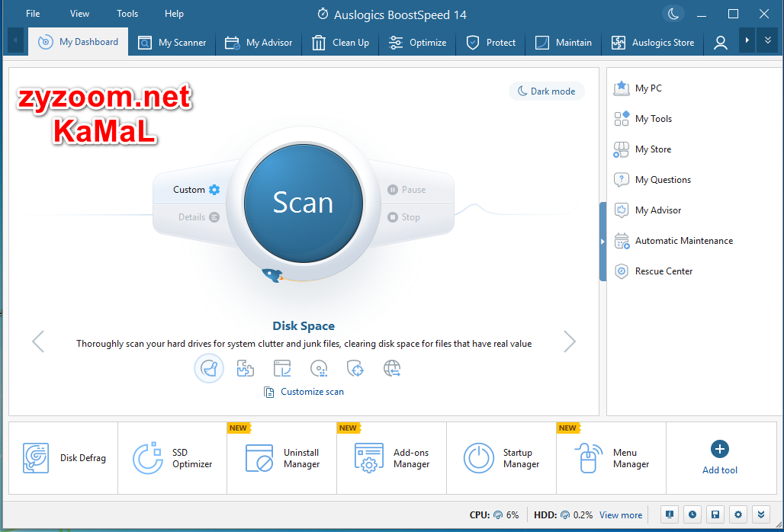Show scan Details
Image resolution: width=784 pixels, height=532 pixels.
[198, 217]
